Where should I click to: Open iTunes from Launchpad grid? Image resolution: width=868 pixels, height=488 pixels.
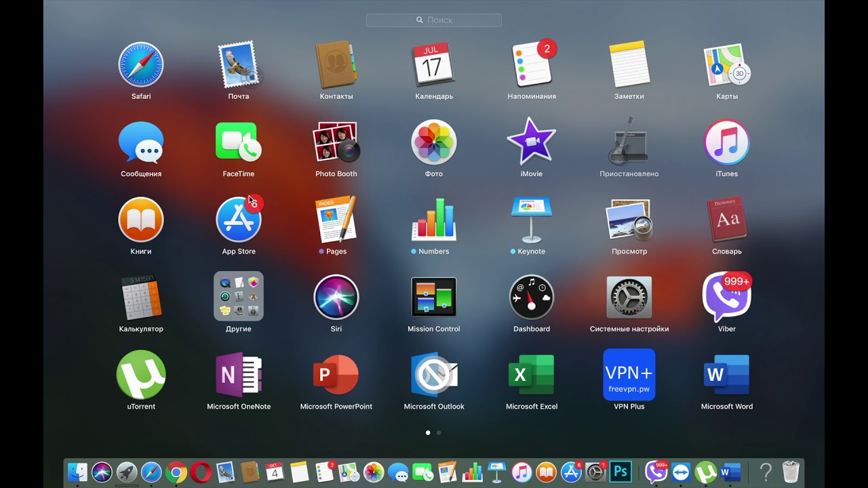(727, 142)
